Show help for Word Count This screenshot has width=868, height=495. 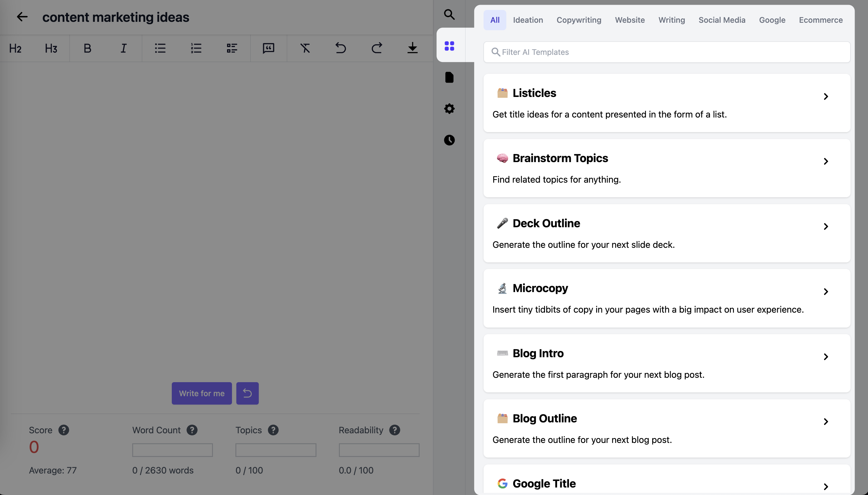[192, 430]
